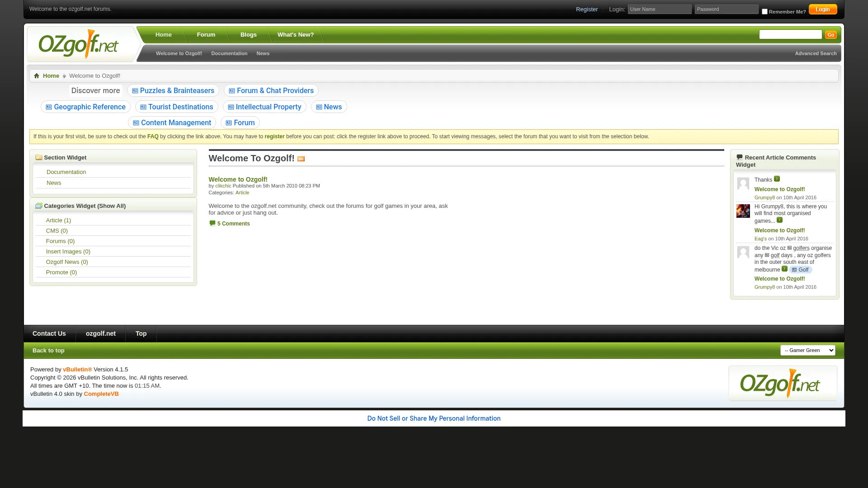The width and height of the screenshot is (868, 488).
Task: Open the CMS (0) category
Action: click(57, 231)
